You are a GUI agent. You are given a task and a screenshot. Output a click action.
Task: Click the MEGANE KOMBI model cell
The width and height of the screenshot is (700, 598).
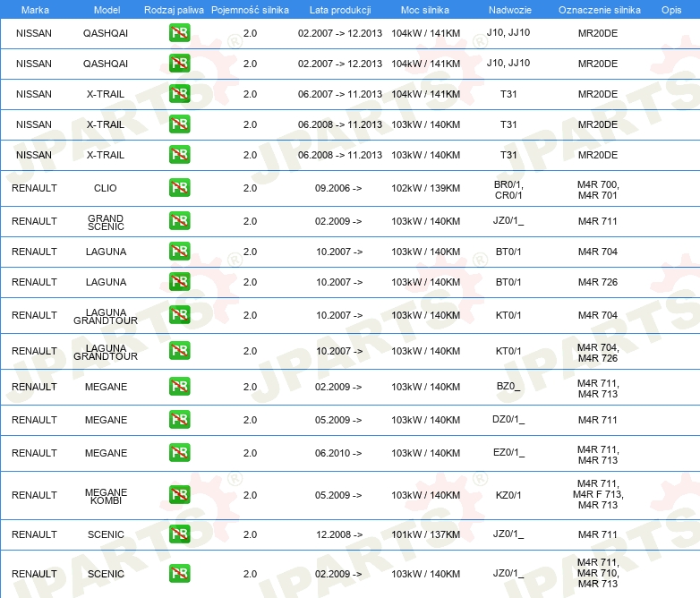106,496
